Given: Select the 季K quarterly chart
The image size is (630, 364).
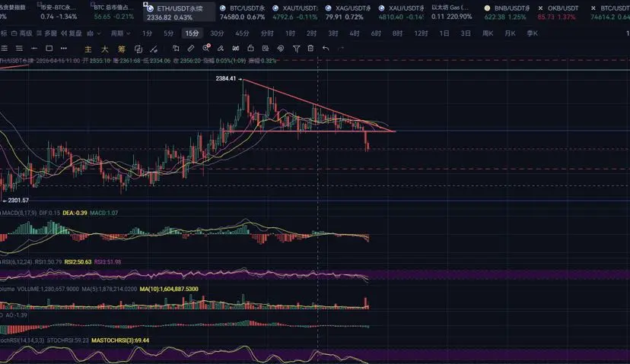Looking at the screenshot, I should [532, 33].
